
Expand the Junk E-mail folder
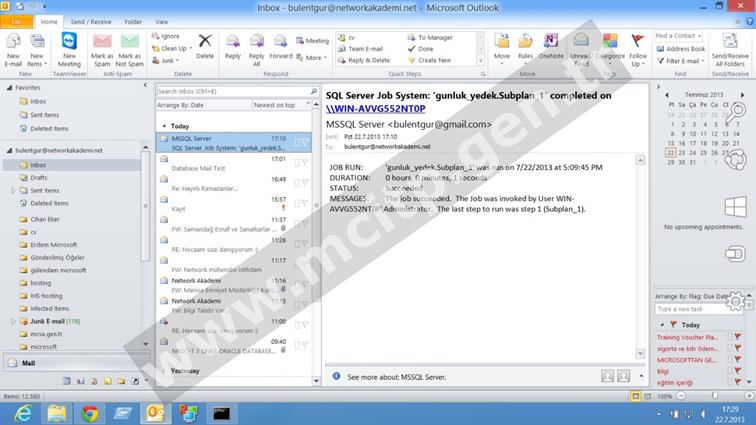click(x=13, y=321)
